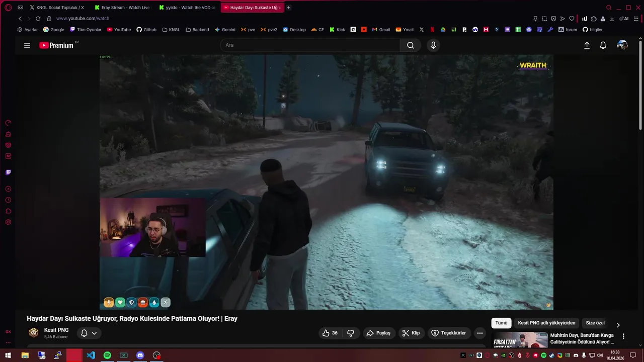
Task: Open the sidebar three-dots setup menu
Action: (8, 343)
